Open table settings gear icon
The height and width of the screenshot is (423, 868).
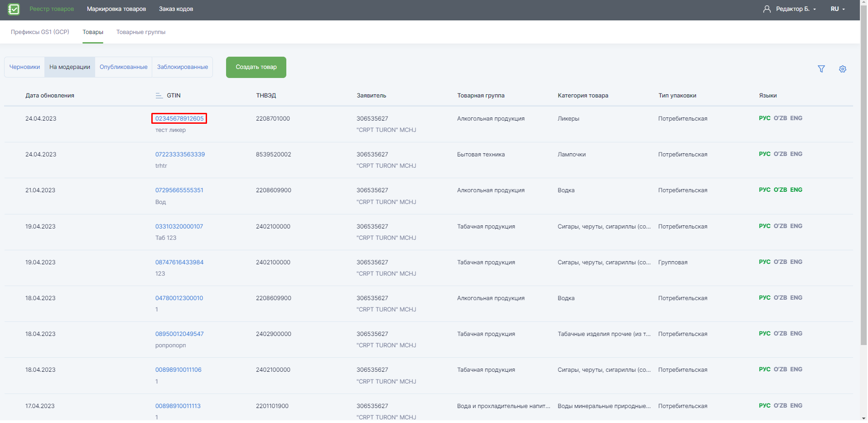click(x=843, y=69)
